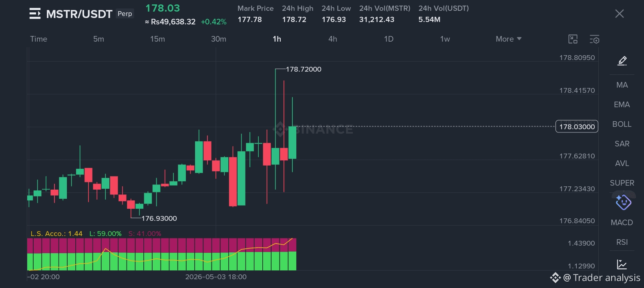
Task: Select the 5m timeframe
Action: (99, 39)
